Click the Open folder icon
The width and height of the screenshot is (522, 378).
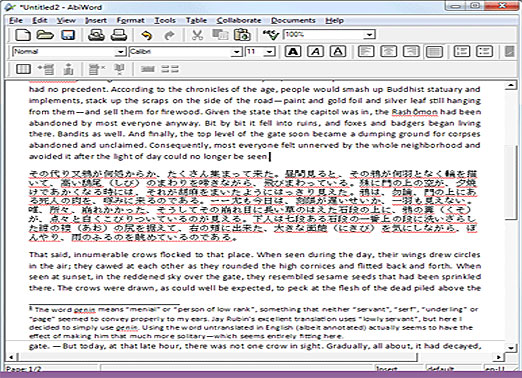[45, 35]
